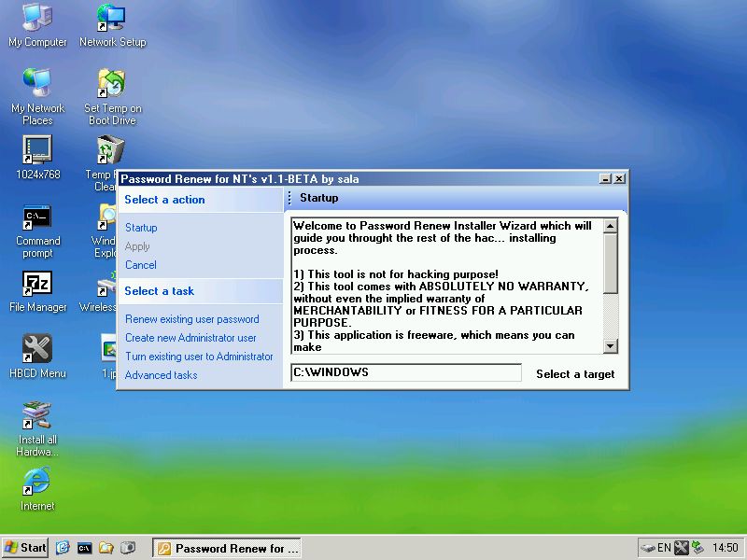
Task: Select Renew existing user password task
Action: [192, 319]
